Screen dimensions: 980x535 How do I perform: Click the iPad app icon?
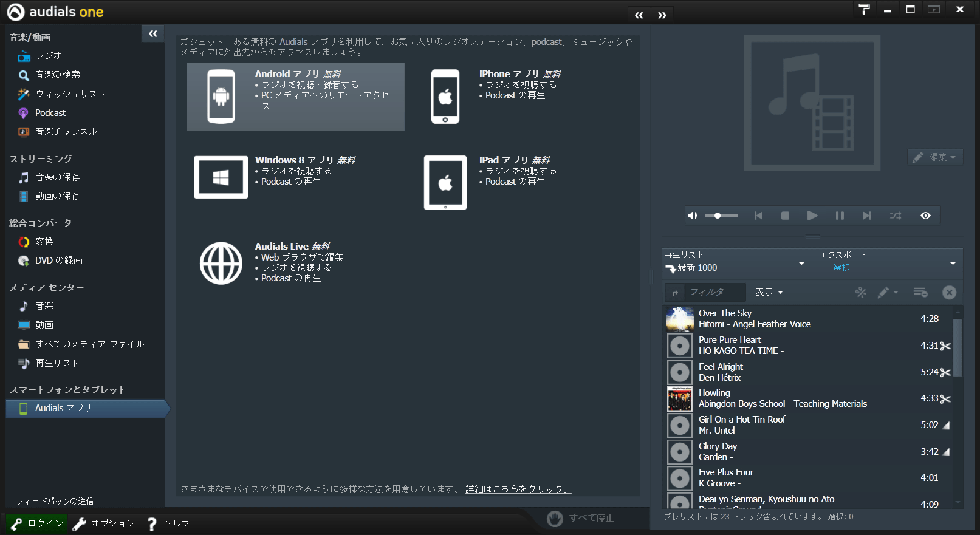point(445,183)
